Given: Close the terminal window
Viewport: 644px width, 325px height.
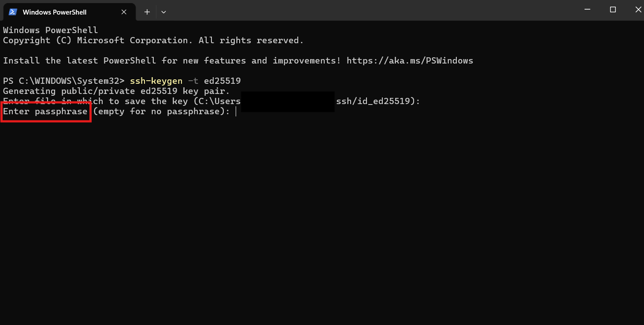Looking at the screenshot, I should 638,10.
